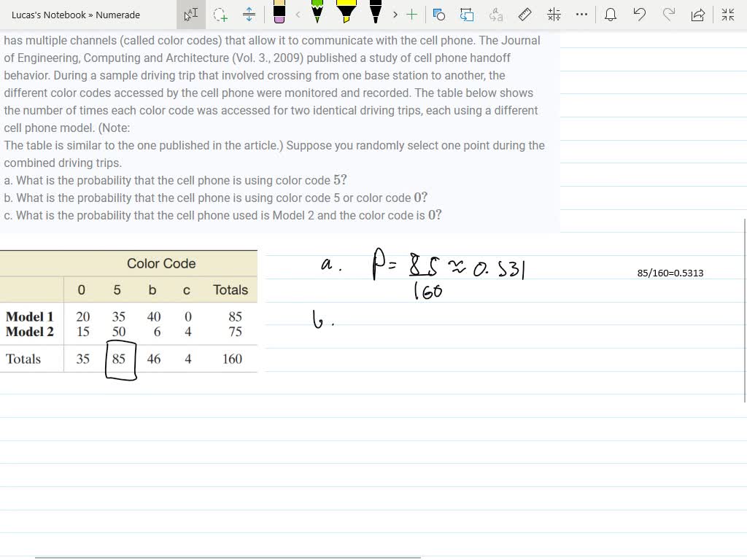Collapse pen list with left chevron

click(296, 14)
